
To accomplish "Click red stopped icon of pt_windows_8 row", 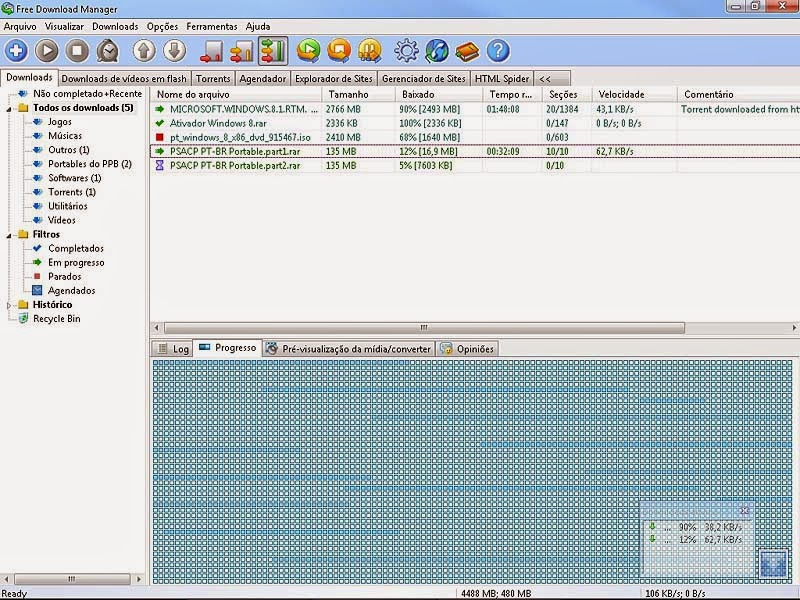I will click(160, 137).
